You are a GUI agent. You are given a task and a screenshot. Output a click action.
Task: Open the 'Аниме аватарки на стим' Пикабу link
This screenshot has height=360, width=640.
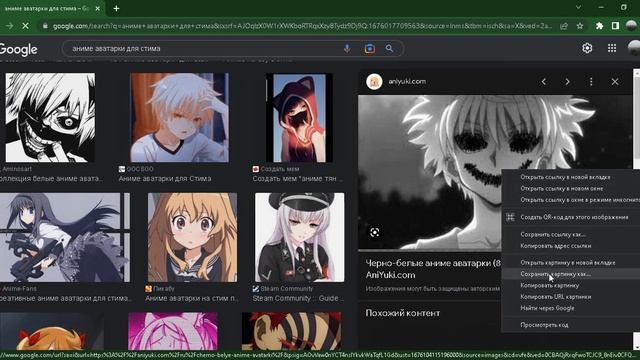point(192,298)
